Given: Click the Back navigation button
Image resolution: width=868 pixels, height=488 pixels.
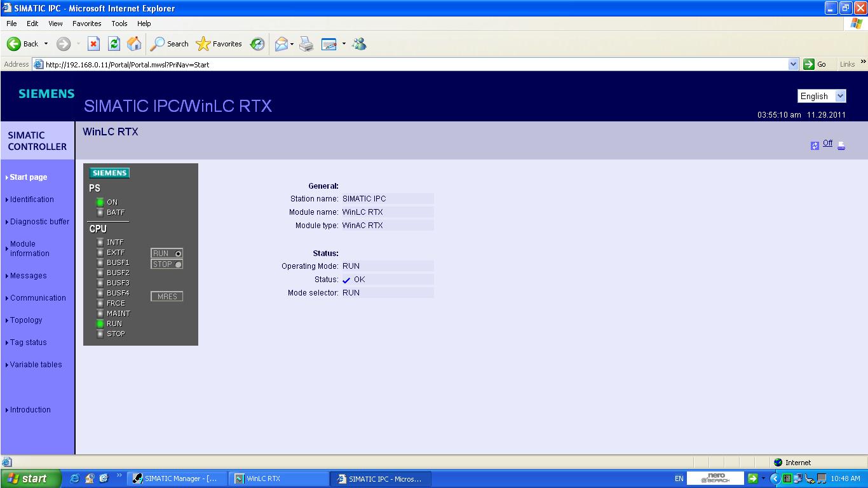Looking at the screenshot, I should (23, 44).
